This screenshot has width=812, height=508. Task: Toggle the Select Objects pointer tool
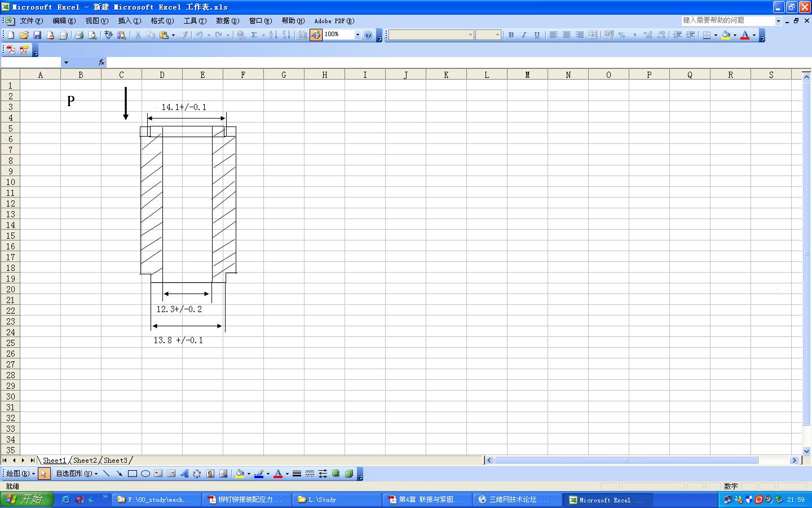(44, 474)
